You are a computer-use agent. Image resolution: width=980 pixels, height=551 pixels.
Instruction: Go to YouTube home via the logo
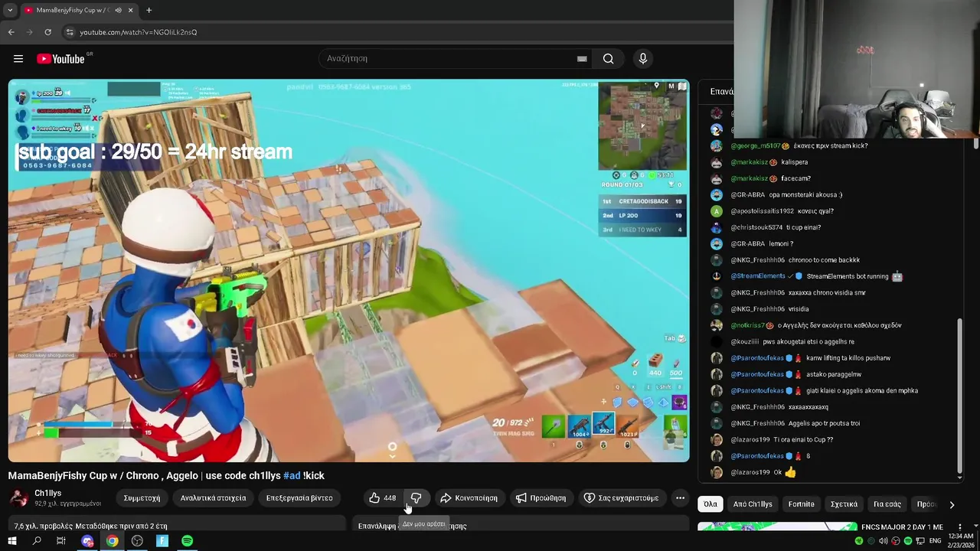point(60,59)
